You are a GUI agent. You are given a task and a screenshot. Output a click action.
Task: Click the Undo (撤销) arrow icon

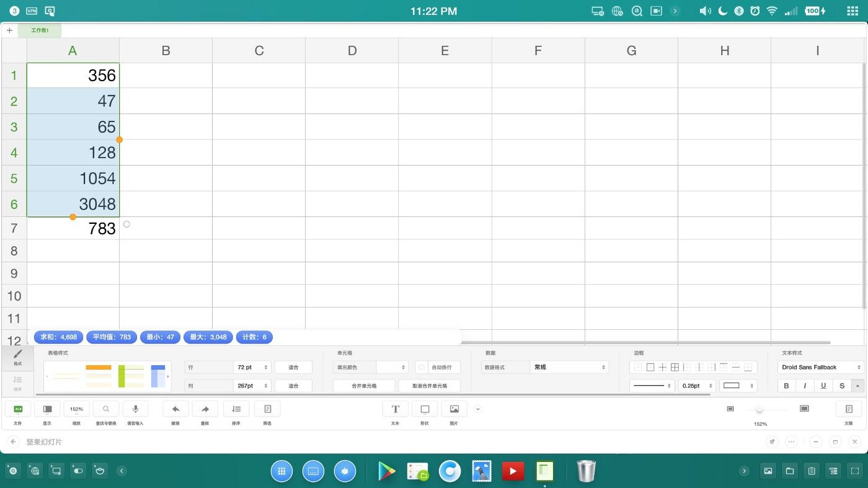[175, 409]
